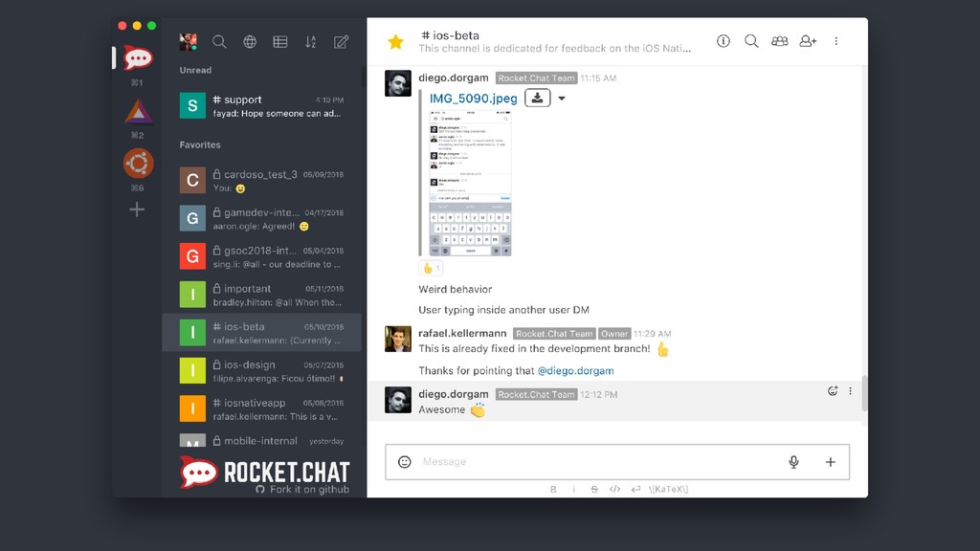Record audio message with microphone
This screenshot has height=551, width=980.
(x=793, y=462)
